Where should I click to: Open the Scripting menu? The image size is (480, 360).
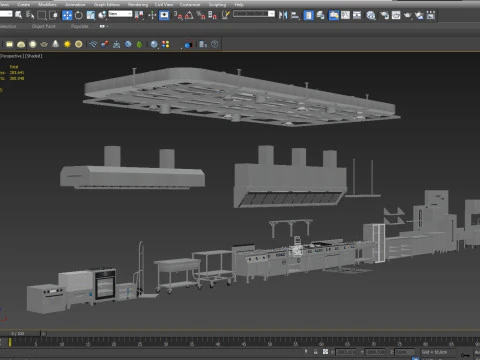217,5
